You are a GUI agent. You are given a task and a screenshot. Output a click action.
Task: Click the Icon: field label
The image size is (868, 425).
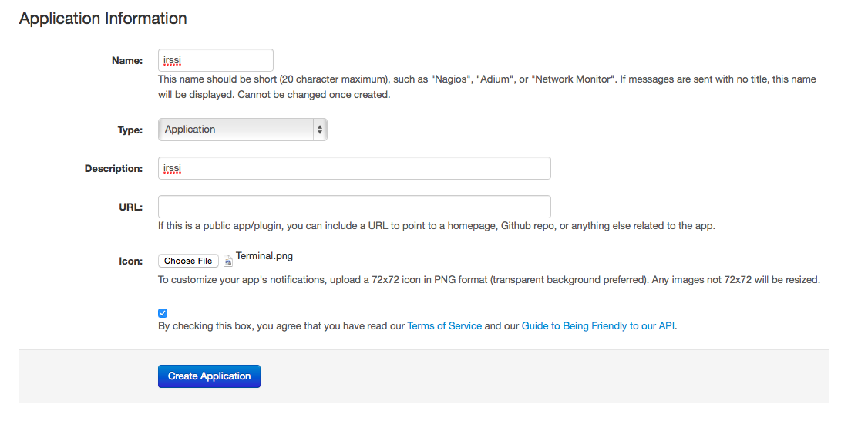[x=131, y=261]
